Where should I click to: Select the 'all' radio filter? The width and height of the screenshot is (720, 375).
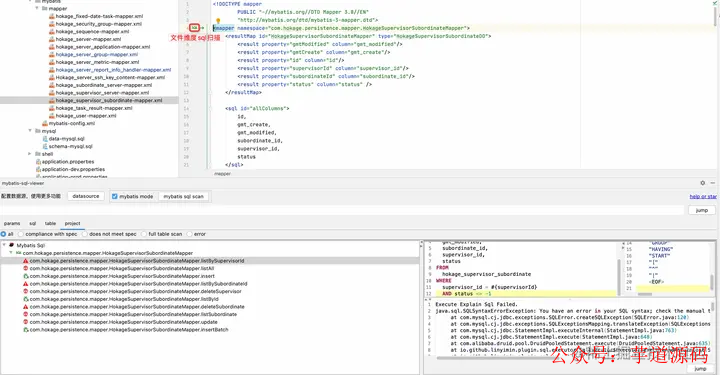(x=3, y=234)
